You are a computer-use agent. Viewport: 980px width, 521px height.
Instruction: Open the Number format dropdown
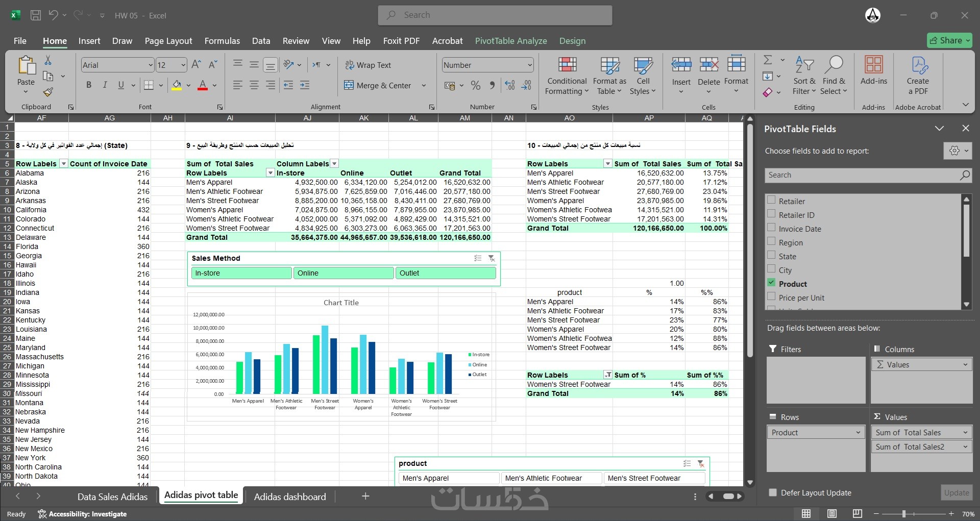coord(530,65)
